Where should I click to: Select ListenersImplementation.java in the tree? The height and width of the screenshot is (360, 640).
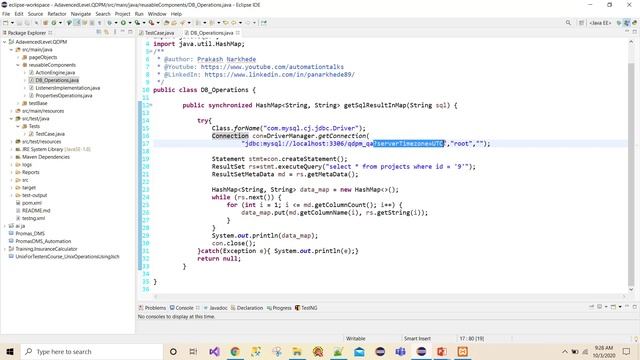click(x=67, y=88)
